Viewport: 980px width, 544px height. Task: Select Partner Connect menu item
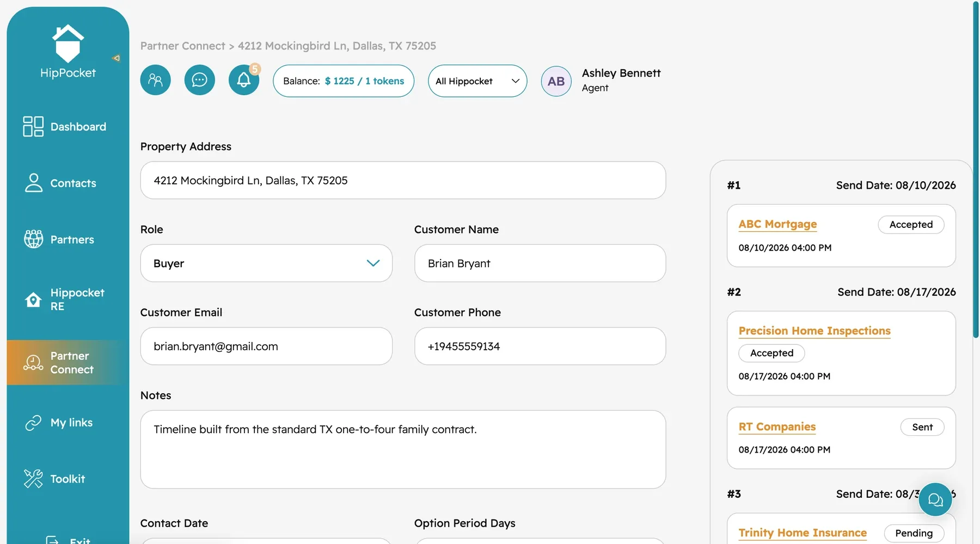(68, 362)
